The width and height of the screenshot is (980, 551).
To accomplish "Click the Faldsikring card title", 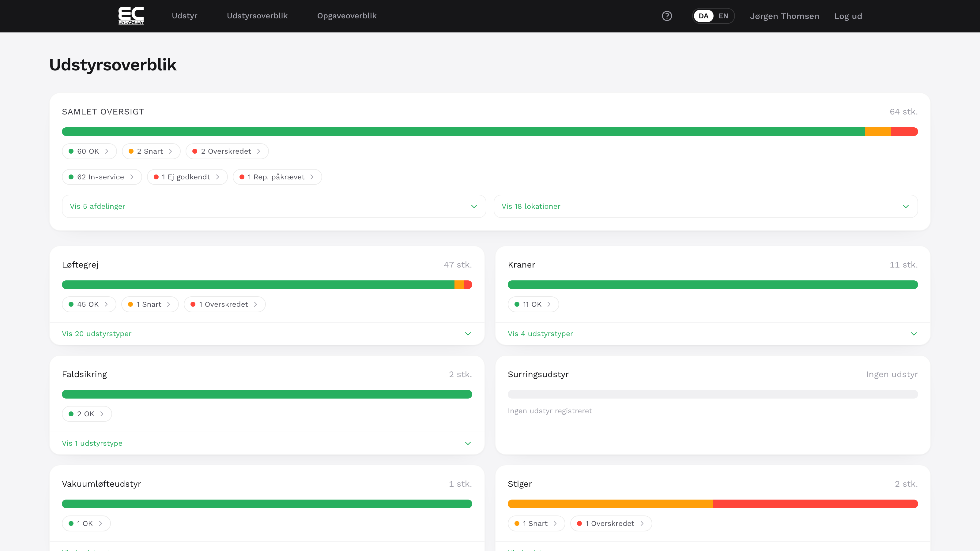I will tap(85, 375).
